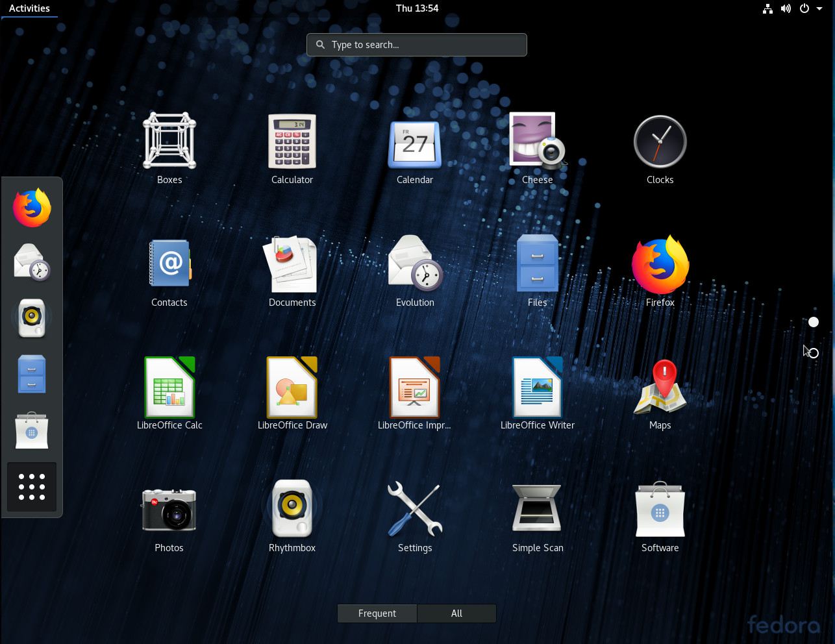This screenshot has height=644, width=835.
Task: Click the Firefox icon in the dash
Action: pos(32,208)
